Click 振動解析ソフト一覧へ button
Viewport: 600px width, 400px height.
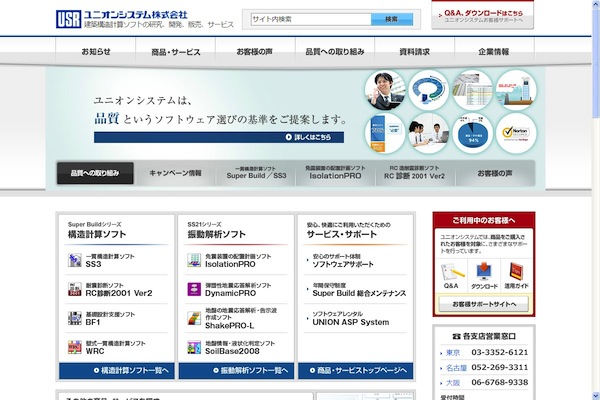point(236,371)
